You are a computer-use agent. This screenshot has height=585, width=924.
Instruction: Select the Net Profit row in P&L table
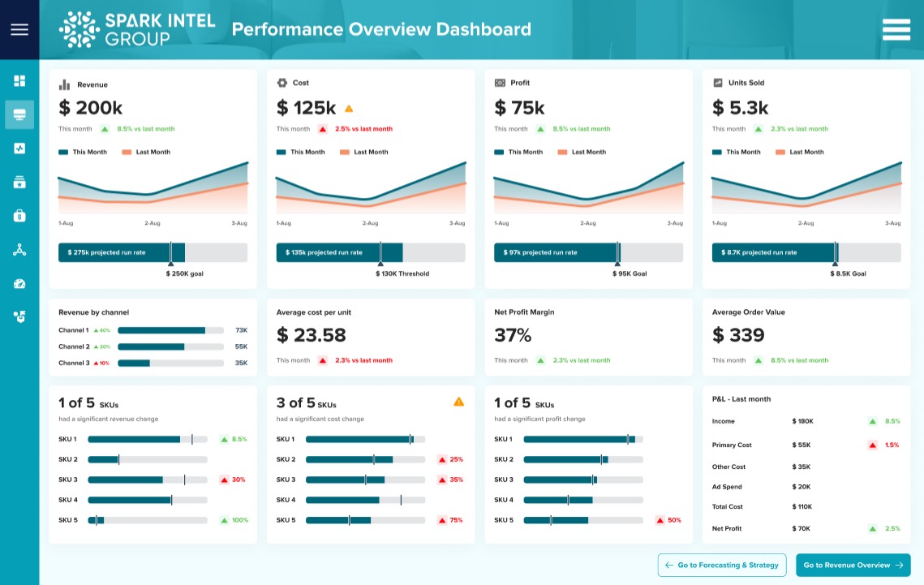pos(806,528)
